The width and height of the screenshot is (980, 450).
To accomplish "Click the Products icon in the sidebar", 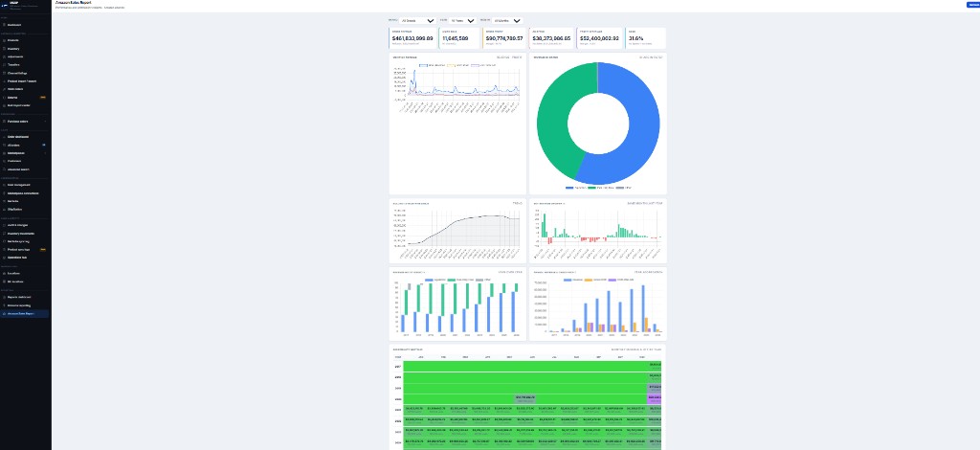I will click(x=4, y=40).
